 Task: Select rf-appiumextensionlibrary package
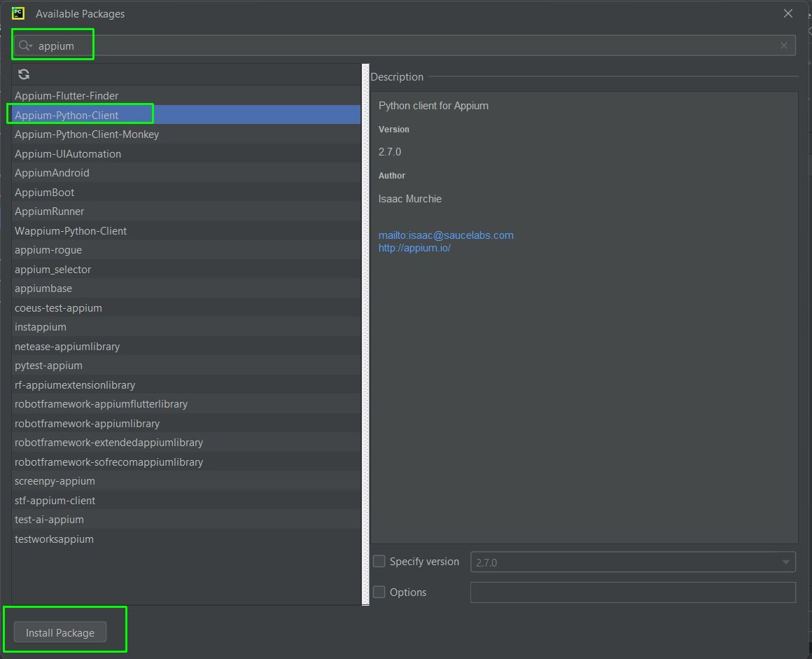[x=186, y=384]
